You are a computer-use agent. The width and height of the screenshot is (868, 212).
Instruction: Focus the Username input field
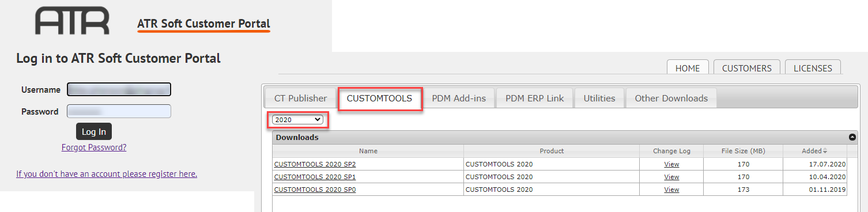click(119, 89)
